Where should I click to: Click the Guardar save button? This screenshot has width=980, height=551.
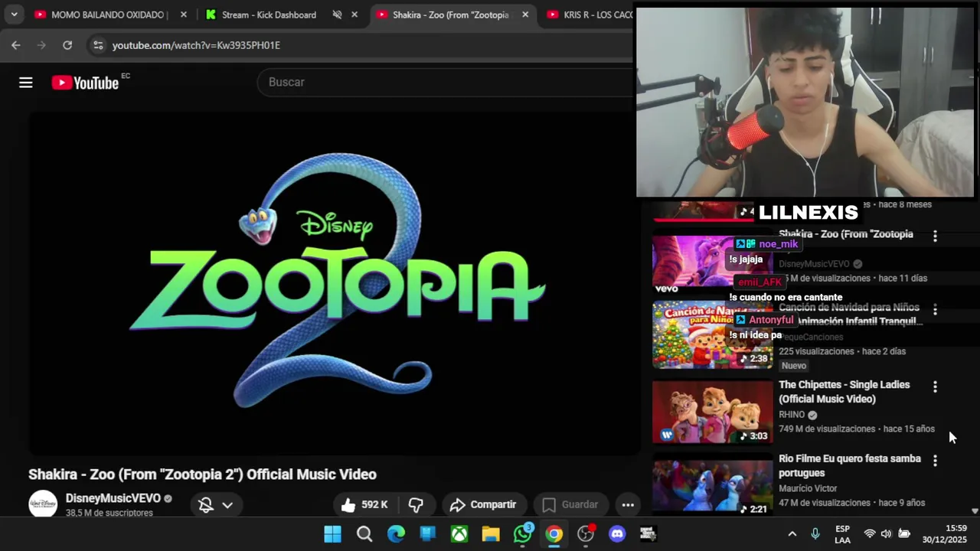tap(570, 504)
